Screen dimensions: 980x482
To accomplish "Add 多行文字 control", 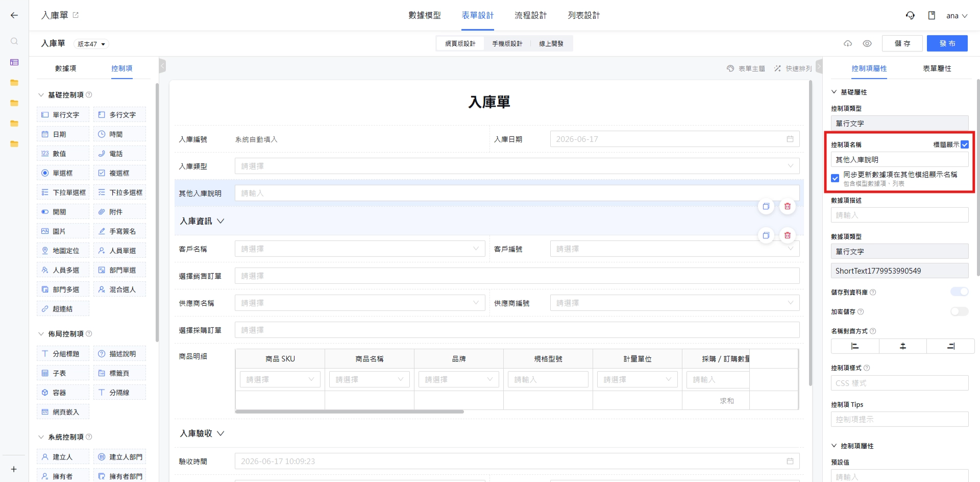I will 119,115.
